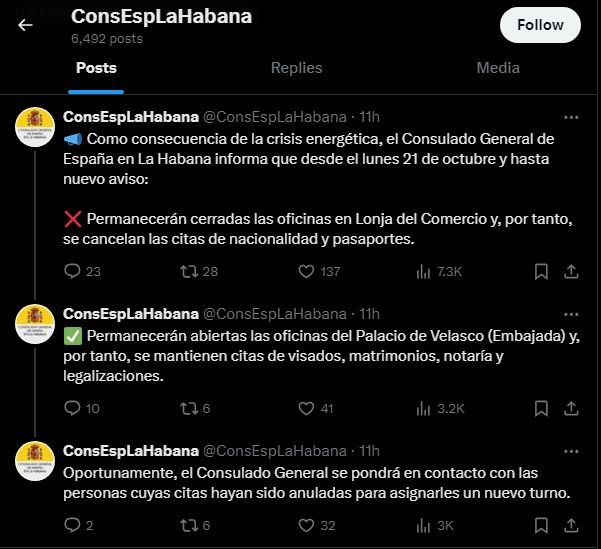This screenshot has height=549, width=601.
Task: Reply to the post with 2 comments
Action: (x=72, y=525)
